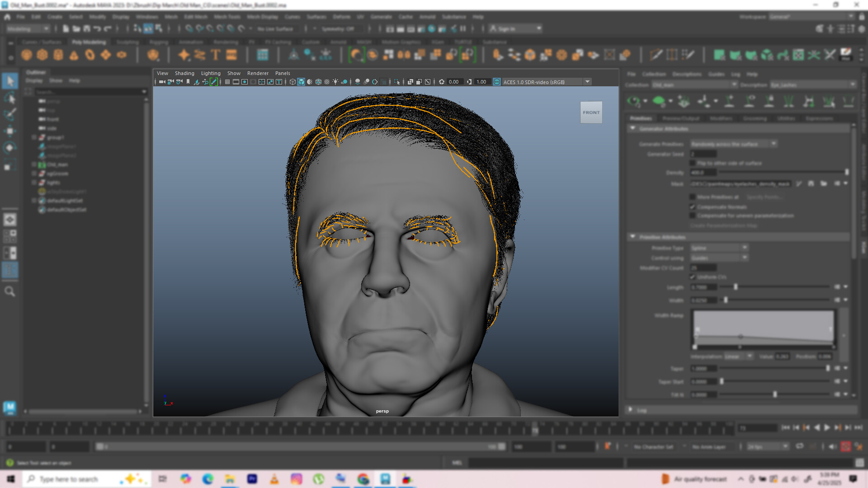Activate the isolate select icon in viewport
The height and width of the screenshot is (488, 868).
coord(396,82)
